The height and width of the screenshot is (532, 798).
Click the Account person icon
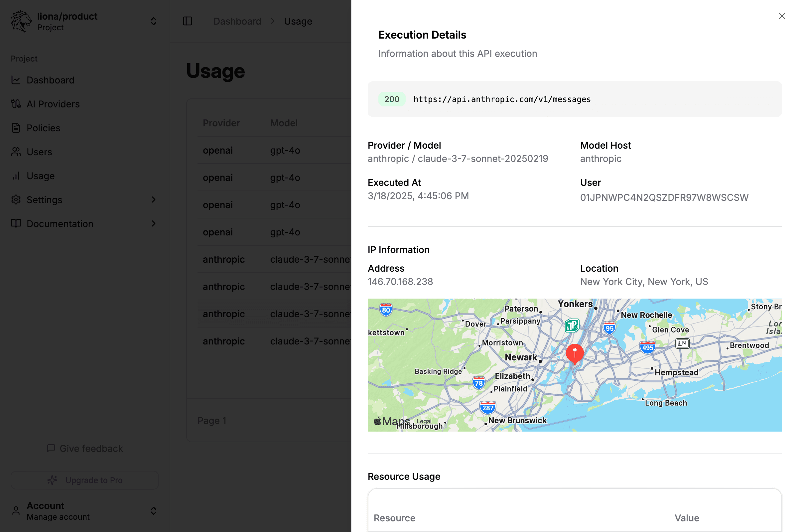point(16,511)
